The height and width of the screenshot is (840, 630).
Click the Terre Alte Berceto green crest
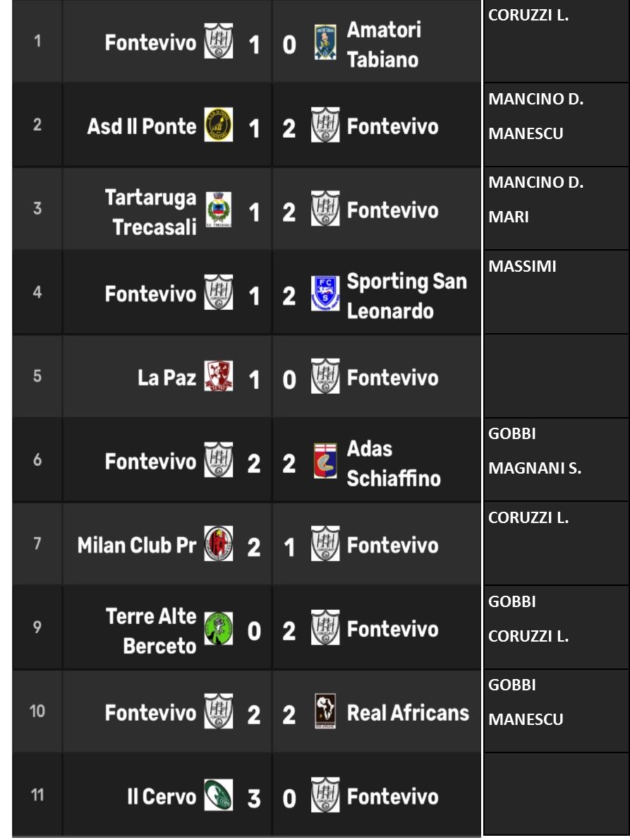click(x=219, y=628)
